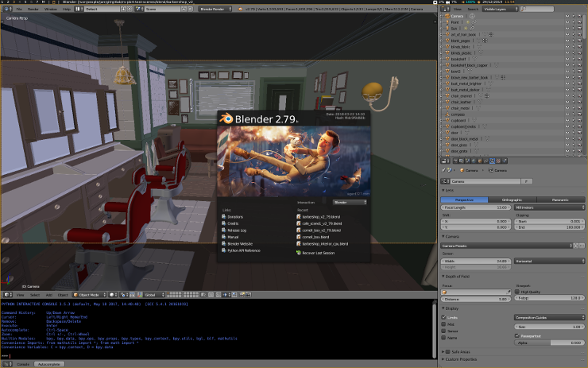The image size is (588, 368).
Task: Open the object constraints tab icon
Action: click(486, 161)
